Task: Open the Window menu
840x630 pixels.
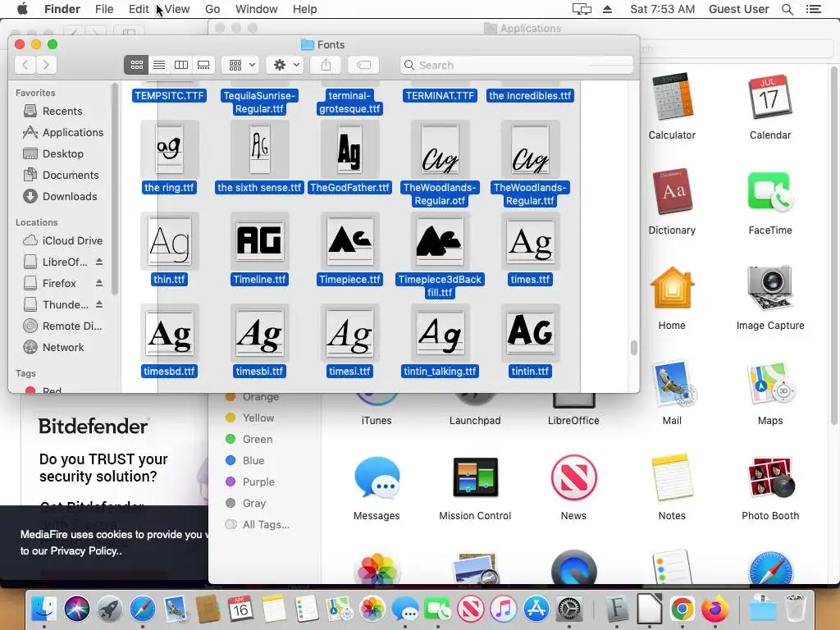Action: pyautogui.click(x=256, y=9)
